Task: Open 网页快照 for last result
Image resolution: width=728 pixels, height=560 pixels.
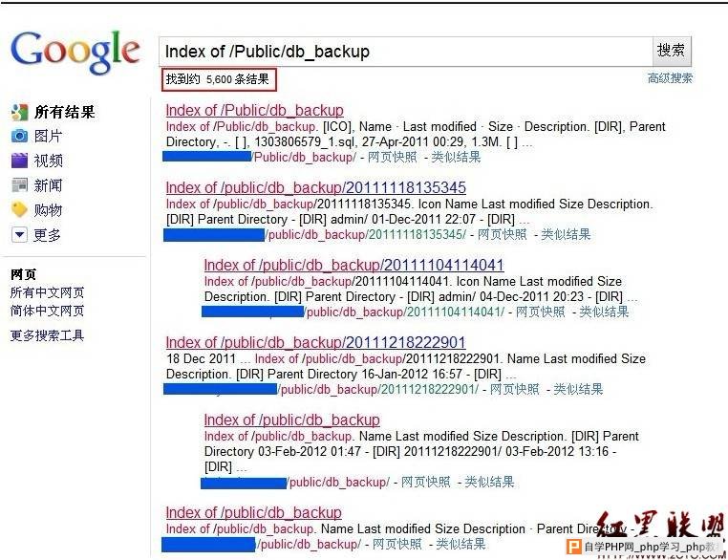Action: (x=397, y=544)
